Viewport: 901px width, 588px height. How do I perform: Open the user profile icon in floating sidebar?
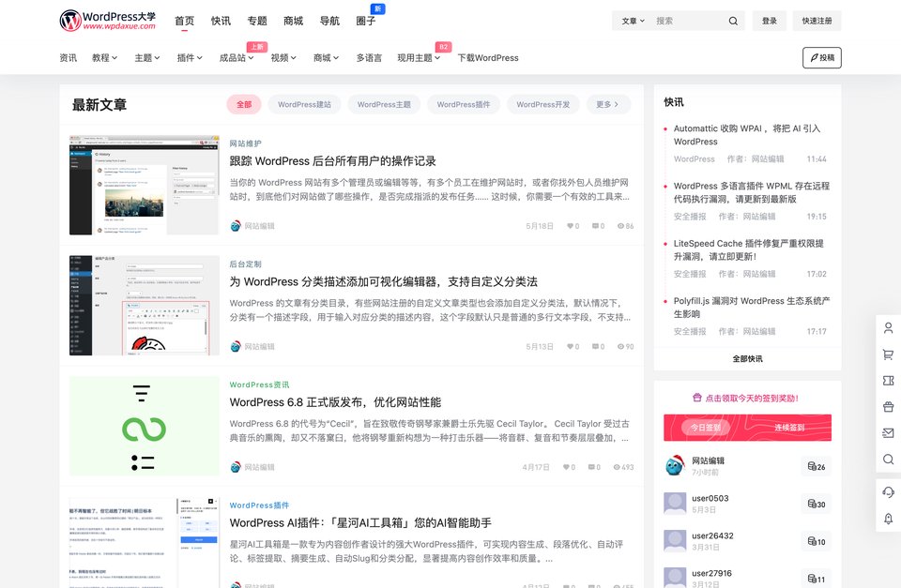click(x=888, y=328)
